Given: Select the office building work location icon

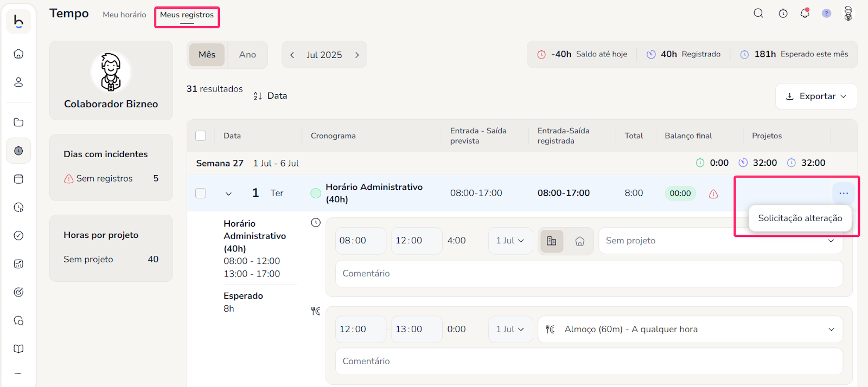Looking at the screenshot, I should 552,241.
